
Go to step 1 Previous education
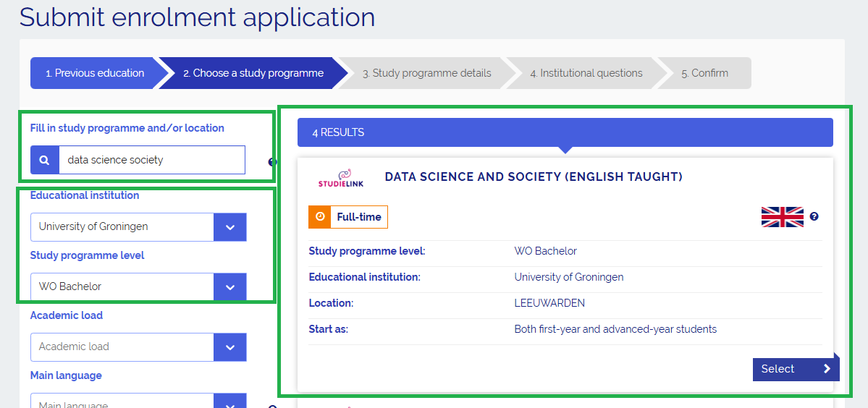click(95, 73)
